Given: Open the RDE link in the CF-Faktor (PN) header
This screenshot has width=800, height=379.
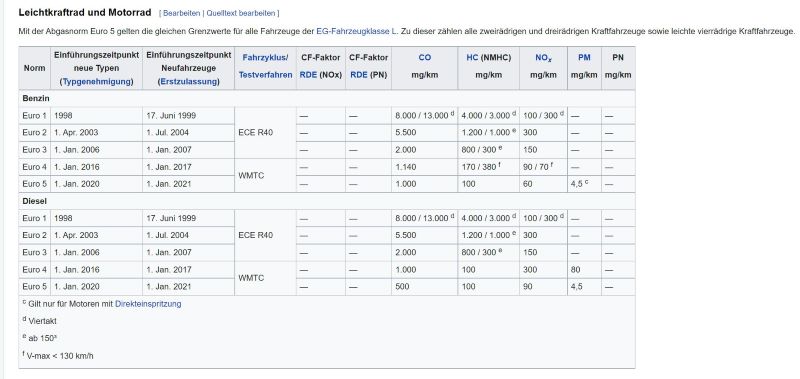Looking at the screenshot, I should click(x=359, y=74).
